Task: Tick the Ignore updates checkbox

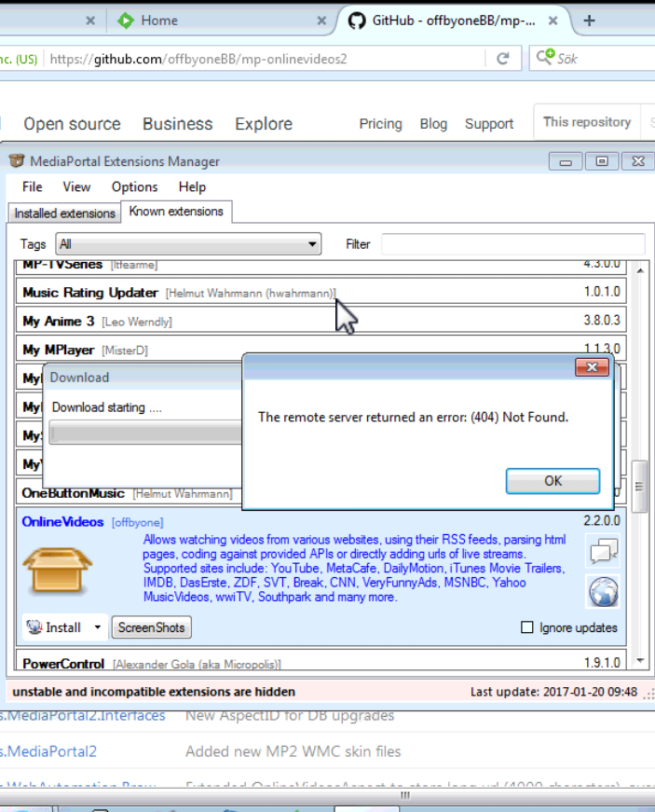Action: tap(526, 627)
